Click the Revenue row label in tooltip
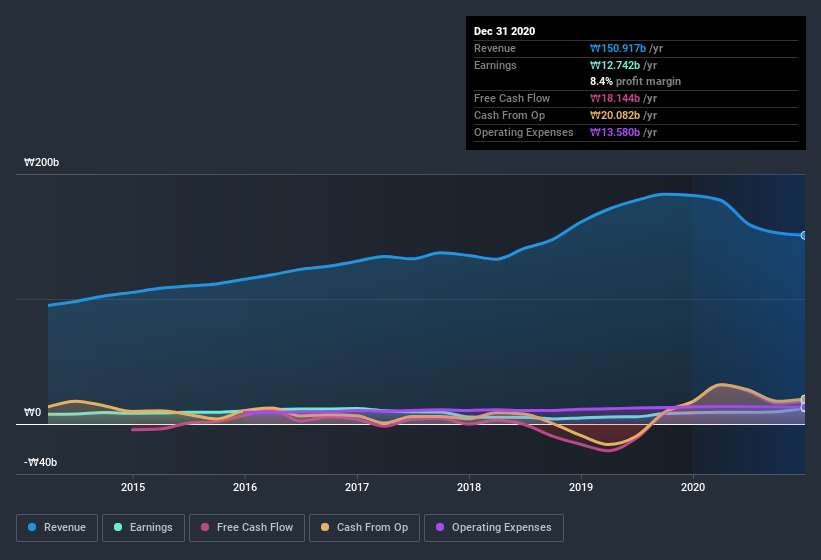821x560 pixels. (495, 48)
